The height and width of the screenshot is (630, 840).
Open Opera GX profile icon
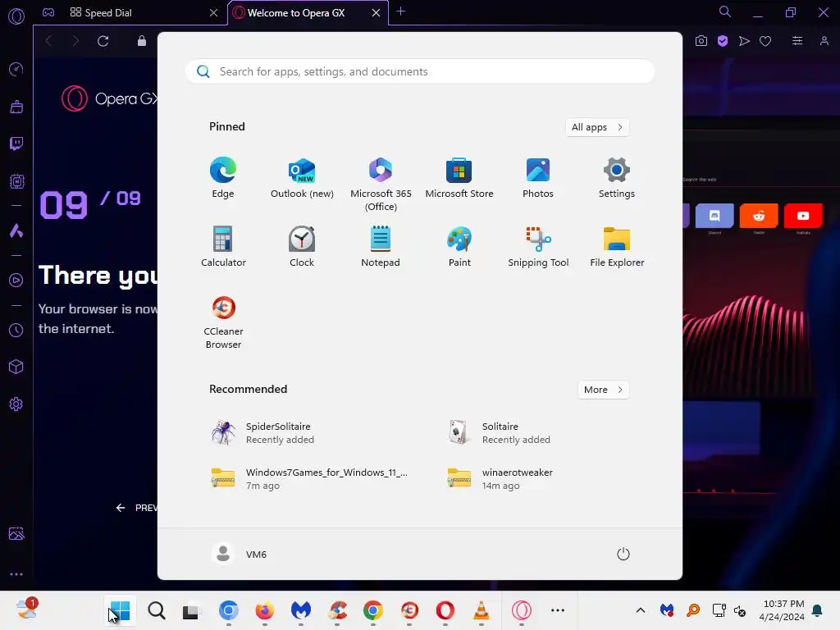(824, 41)
